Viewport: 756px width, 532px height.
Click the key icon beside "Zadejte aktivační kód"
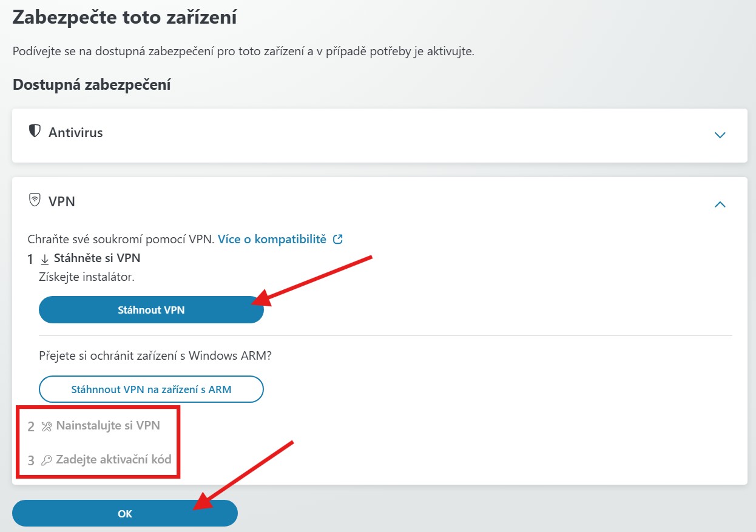click(x=46, y=460)
